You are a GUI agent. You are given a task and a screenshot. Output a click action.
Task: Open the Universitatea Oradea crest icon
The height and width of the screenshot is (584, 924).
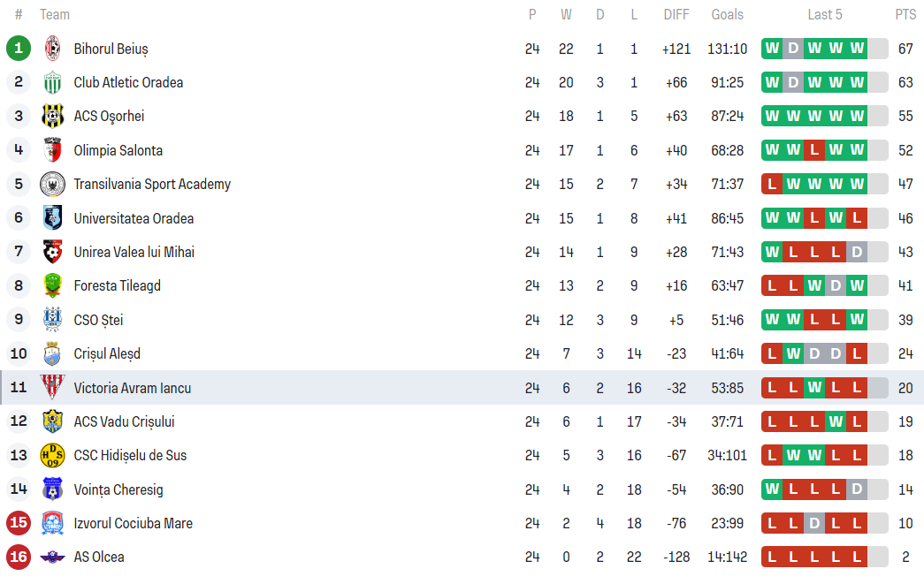coord(53,218)
